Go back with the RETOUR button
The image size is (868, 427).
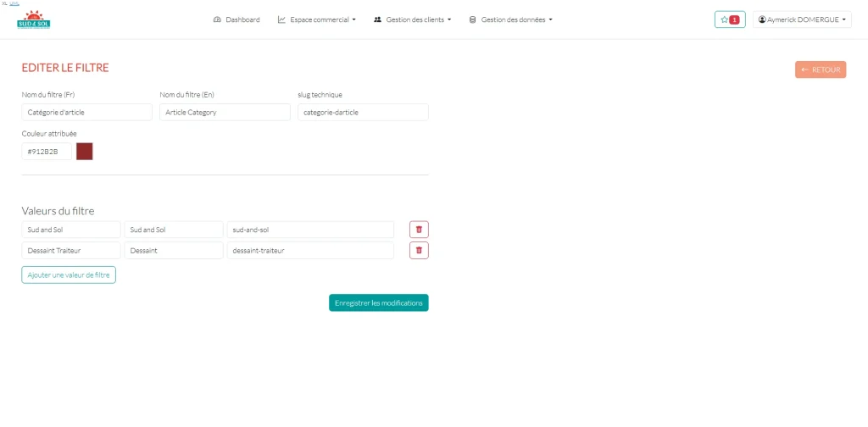tap(821, 69)
